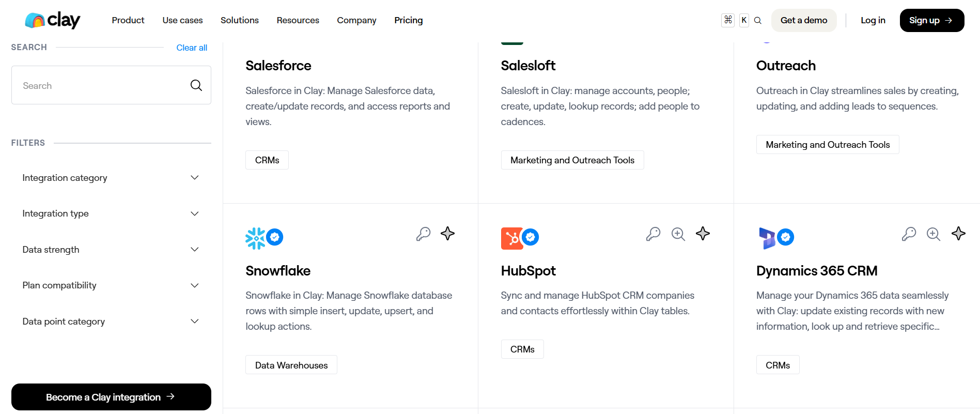Screen dimensions: 980x414
Task: Click the HubSpot logo icon
Action: 511,238
